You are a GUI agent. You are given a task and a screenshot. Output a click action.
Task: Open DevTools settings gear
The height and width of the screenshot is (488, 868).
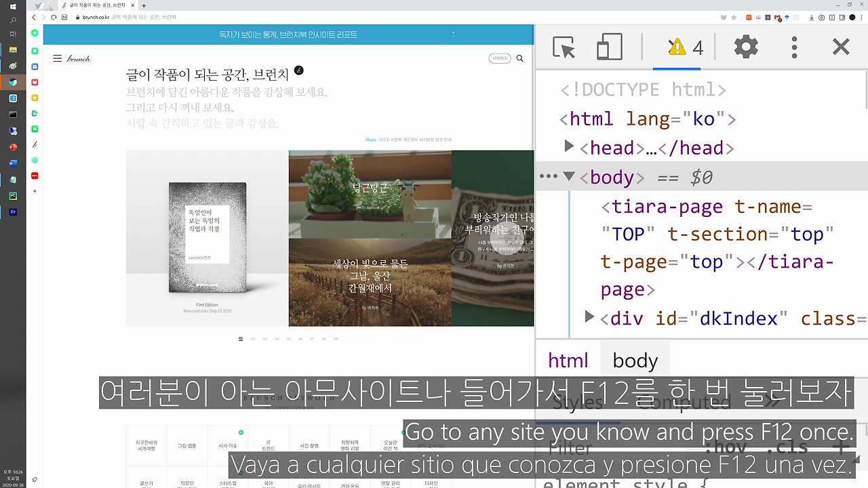tap(745, 47)
